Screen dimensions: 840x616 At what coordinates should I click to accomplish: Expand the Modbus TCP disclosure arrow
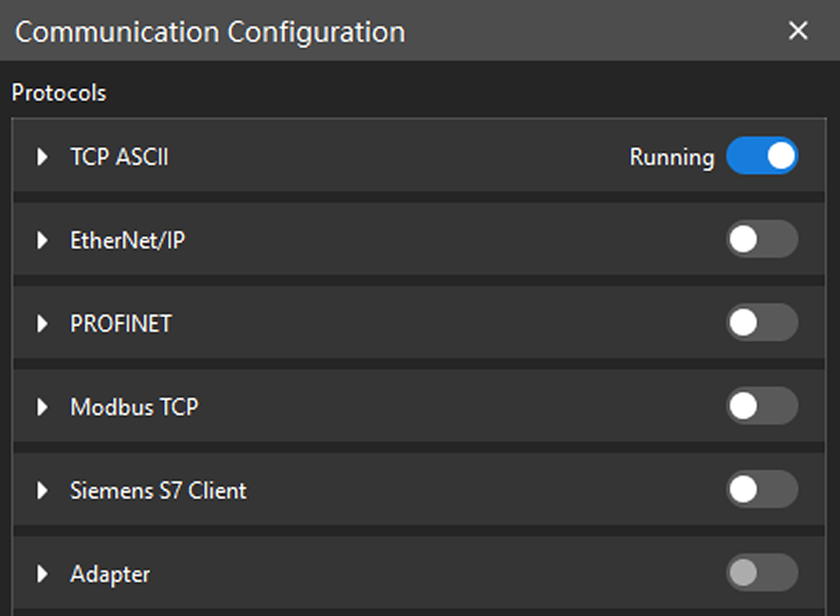click(42, 408)
